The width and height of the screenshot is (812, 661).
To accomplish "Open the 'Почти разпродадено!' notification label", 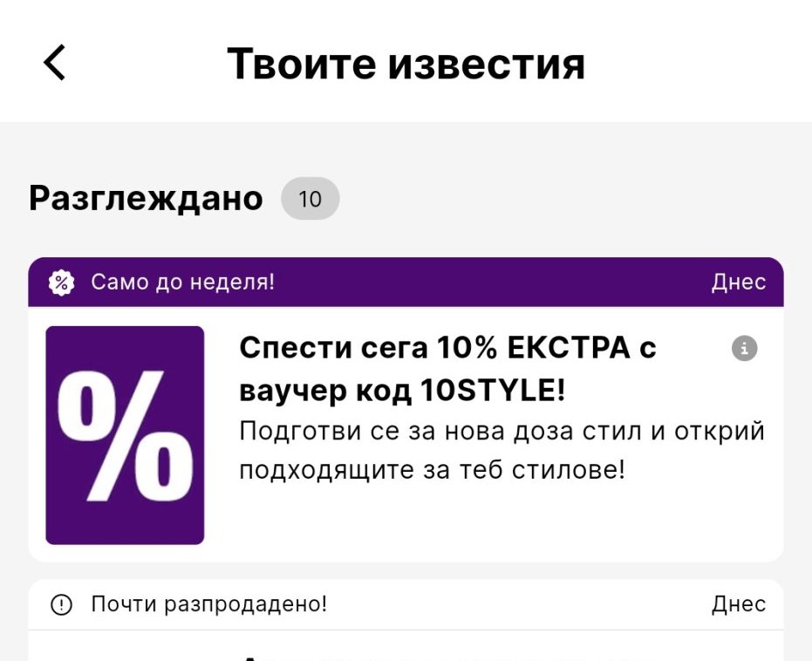I will [208, 604].
